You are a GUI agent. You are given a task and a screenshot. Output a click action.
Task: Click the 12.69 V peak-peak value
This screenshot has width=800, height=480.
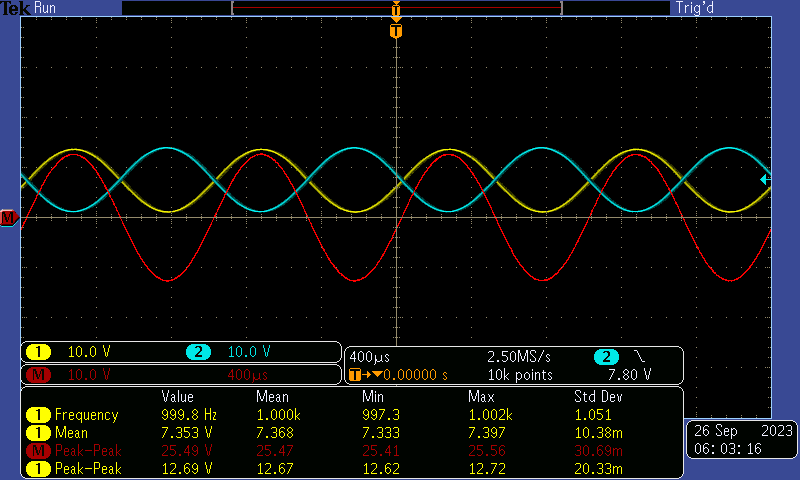click(187, 469)
